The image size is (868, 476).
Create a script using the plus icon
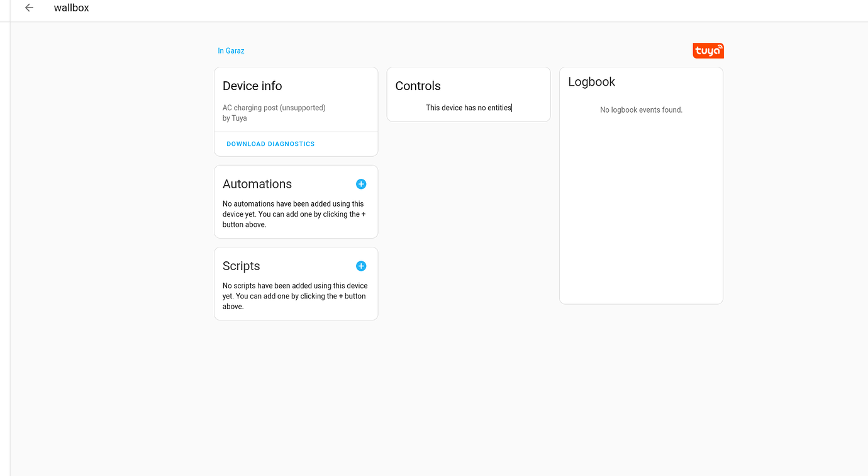(361, 266)
